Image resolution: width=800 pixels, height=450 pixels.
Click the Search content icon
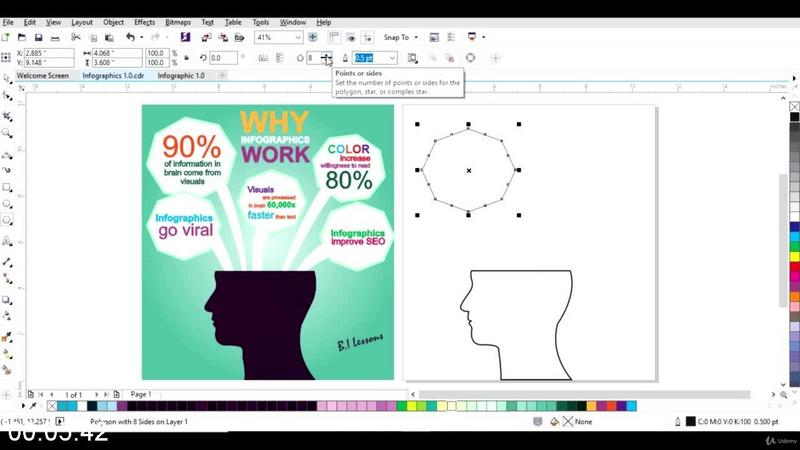click(185, 37)
